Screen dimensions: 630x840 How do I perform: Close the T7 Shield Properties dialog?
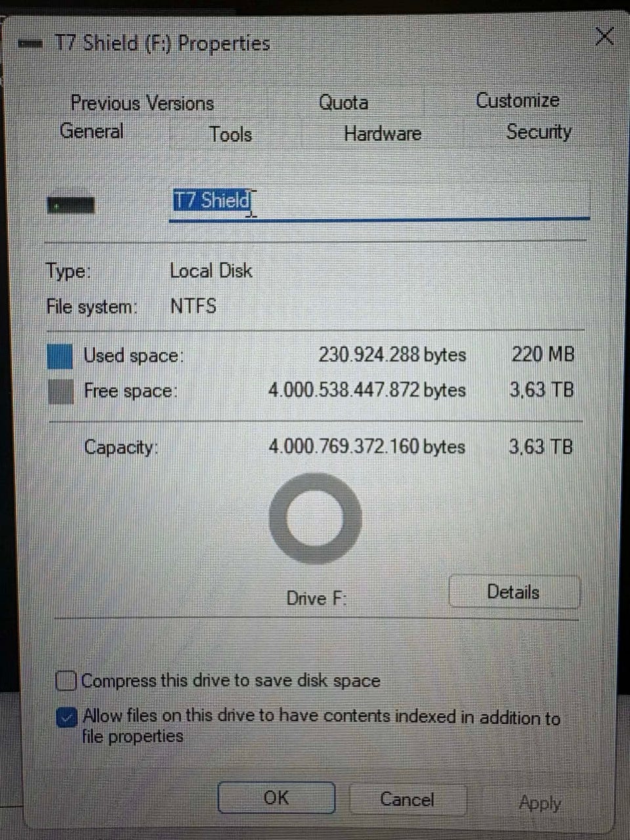[x=604, y=36]
